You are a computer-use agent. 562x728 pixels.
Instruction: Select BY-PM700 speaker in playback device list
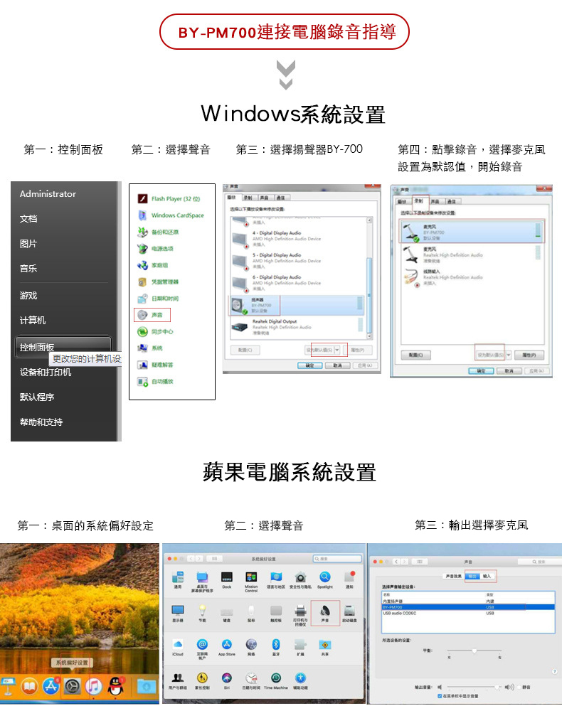point(297,306)
